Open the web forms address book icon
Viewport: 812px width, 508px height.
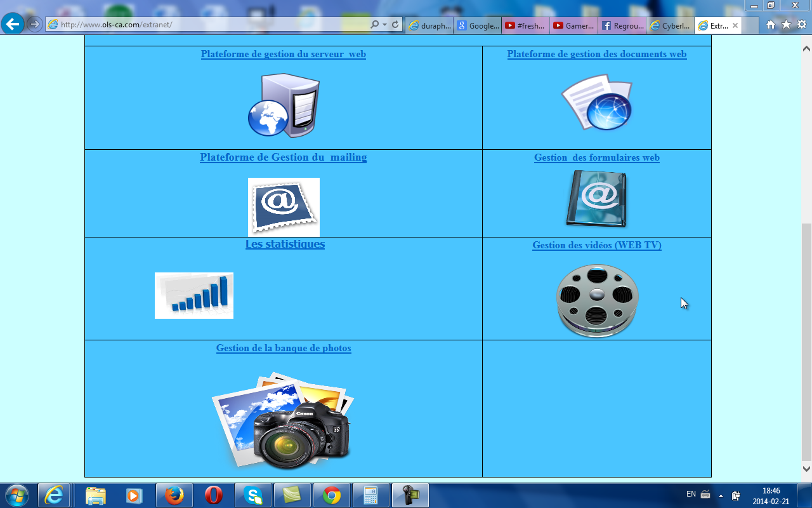pos(596,199)
